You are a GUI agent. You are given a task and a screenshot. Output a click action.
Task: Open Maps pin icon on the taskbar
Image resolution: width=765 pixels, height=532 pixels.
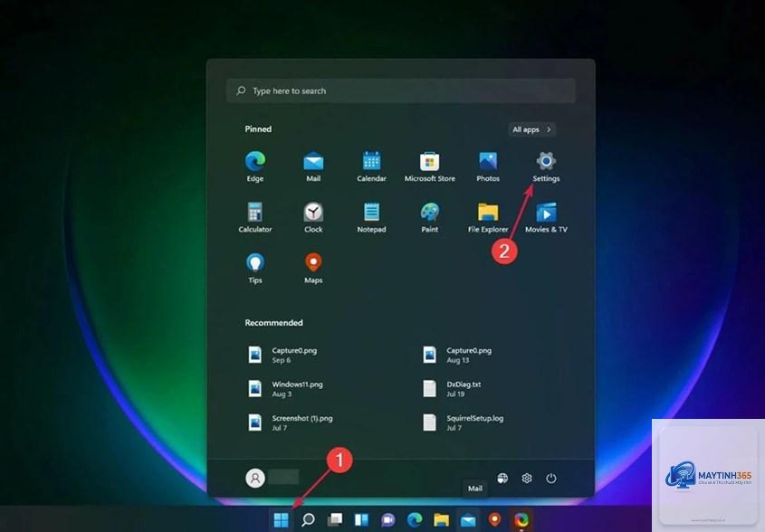[494, 520]
